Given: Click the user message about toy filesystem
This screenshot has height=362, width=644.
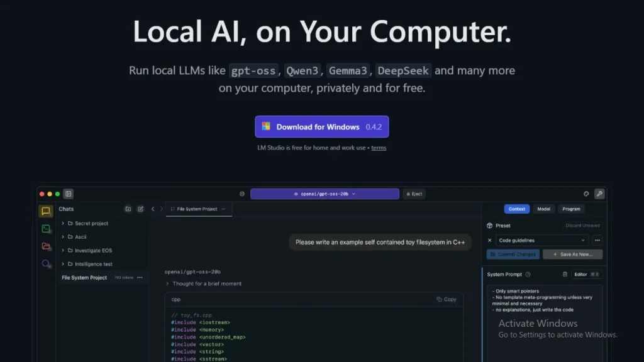Looking at the screenshot, I should pyautogui.click(x=380, y=242).
